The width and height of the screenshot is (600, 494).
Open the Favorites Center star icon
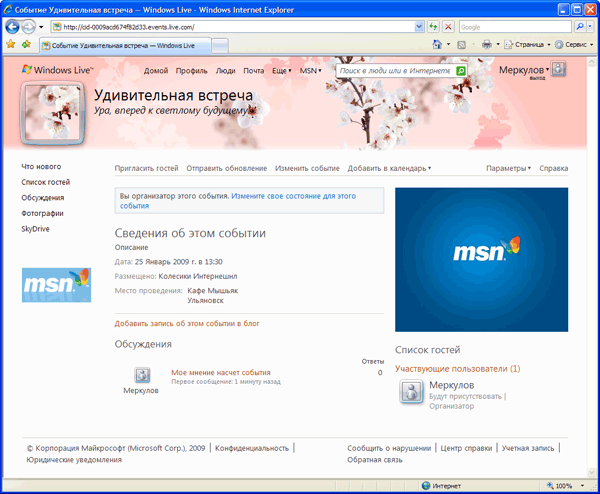[11, 44]
